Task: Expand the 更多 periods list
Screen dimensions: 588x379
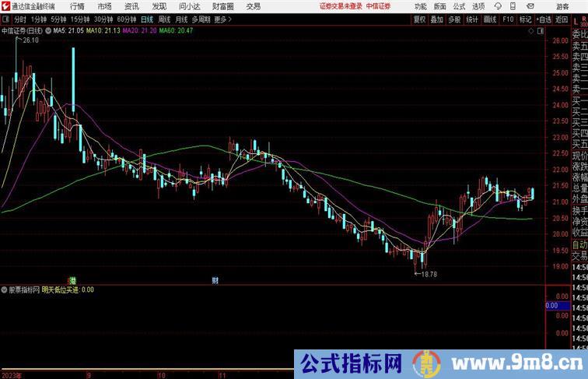Action: (x=223, y=19)
